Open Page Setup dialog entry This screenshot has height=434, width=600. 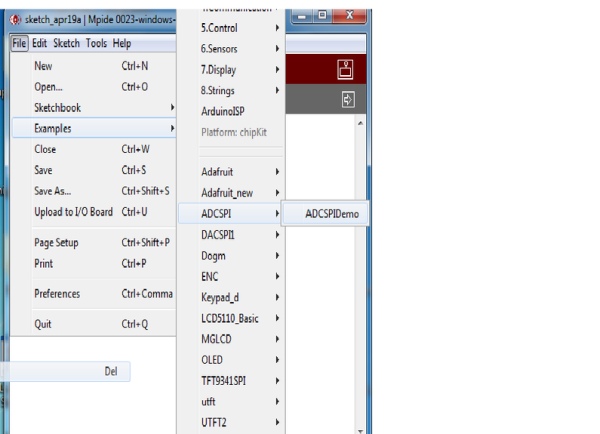(94, 242)
